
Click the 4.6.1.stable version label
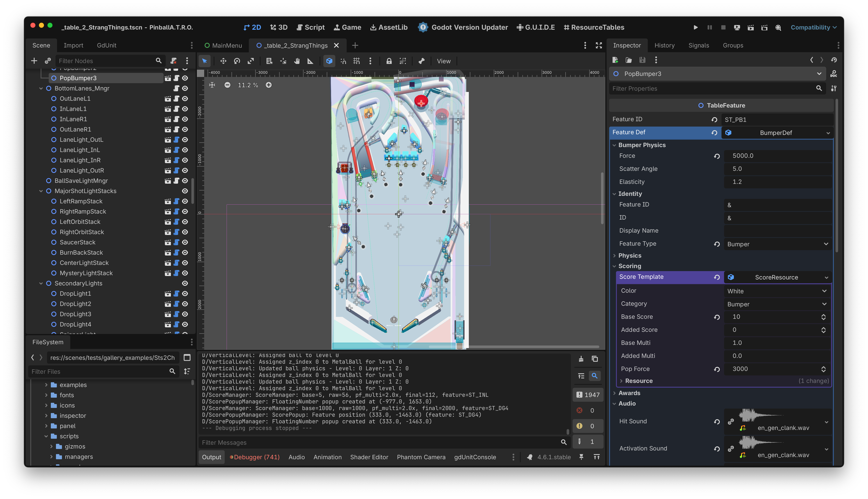[x=554, y=457]
